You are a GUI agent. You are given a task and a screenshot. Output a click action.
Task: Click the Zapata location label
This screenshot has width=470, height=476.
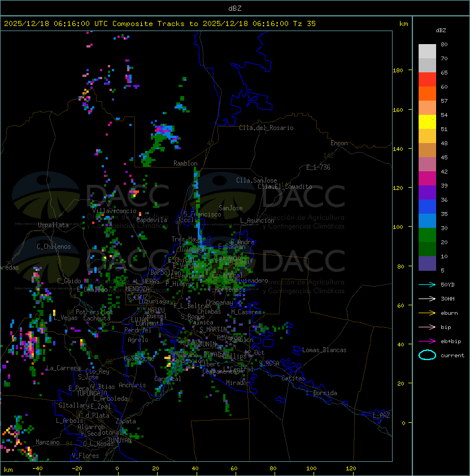click(125, 421)
